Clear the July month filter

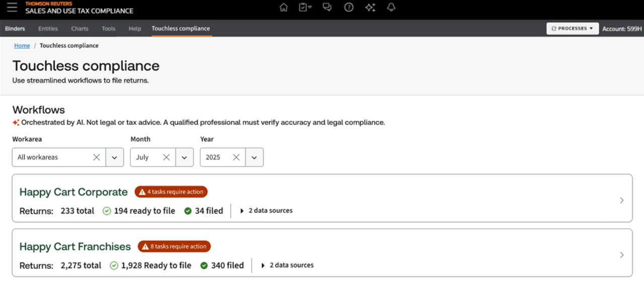click(167, 157)
